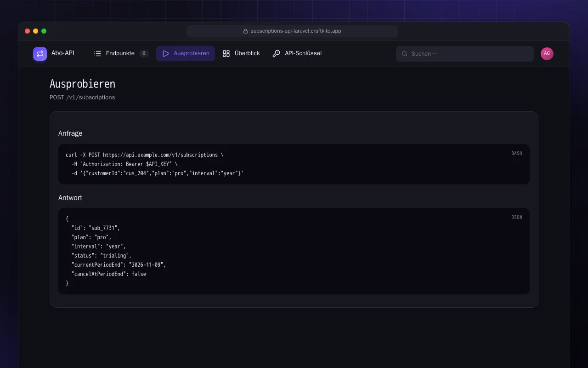Click the -d customerId payload line
This screenshot has height=368, width=588.
point(158,173)
